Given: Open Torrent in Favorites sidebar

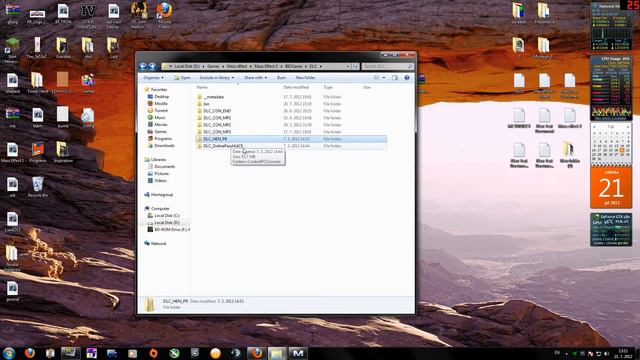Looking at the screenshot, I should (x=160, y=111).
